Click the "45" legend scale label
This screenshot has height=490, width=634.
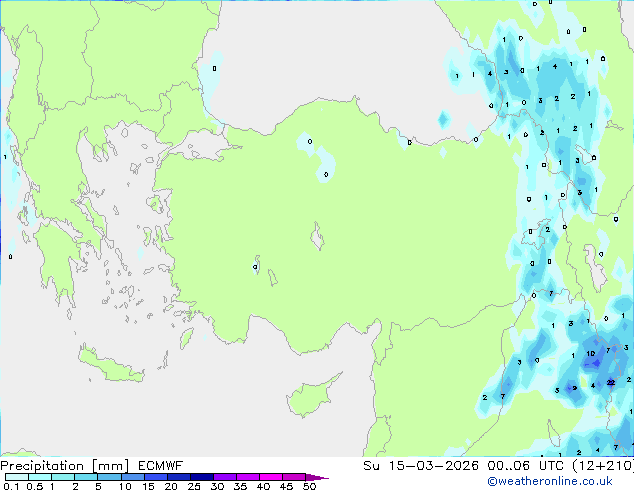[x=286, y=486]
